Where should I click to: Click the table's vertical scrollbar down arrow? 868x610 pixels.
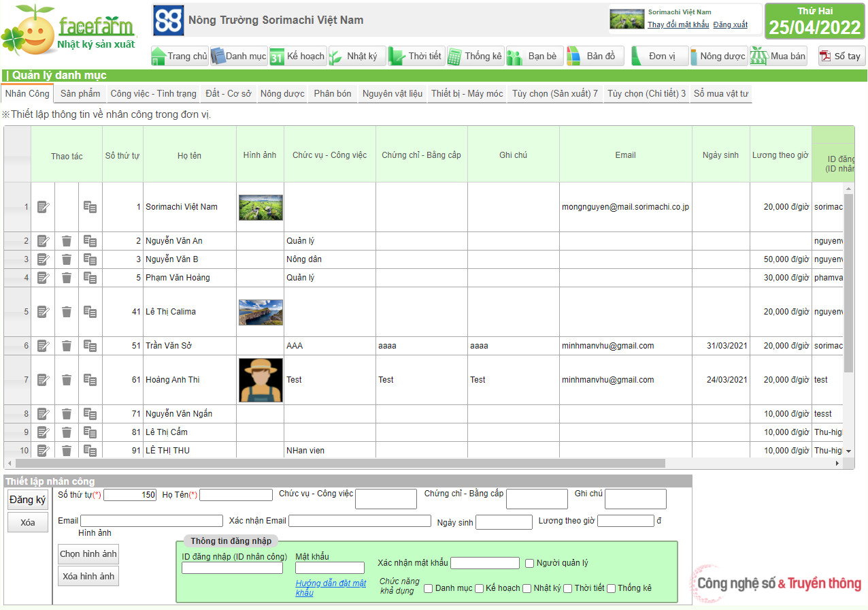coord(848,451)
